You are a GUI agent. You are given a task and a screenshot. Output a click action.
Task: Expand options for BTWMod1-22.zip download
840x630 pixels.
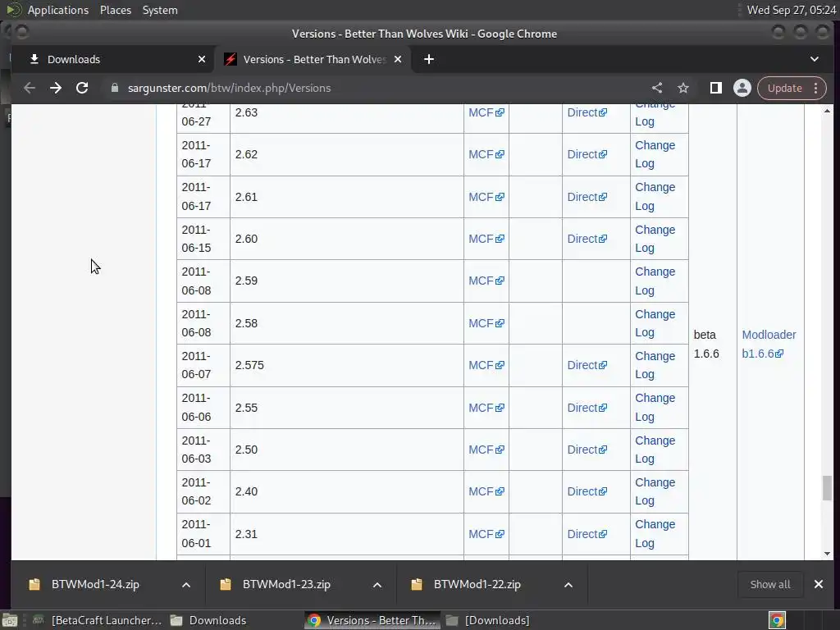(568, 584)
